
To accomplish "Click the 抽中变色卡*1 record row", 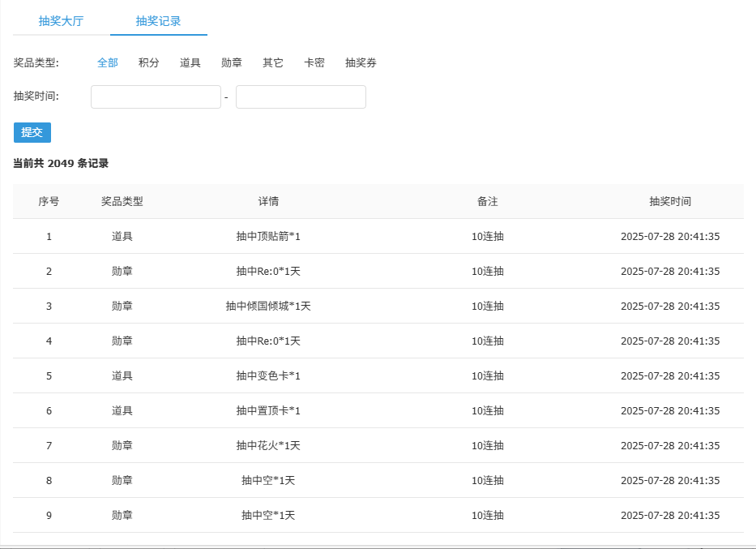I will click(x=269, y=375).
